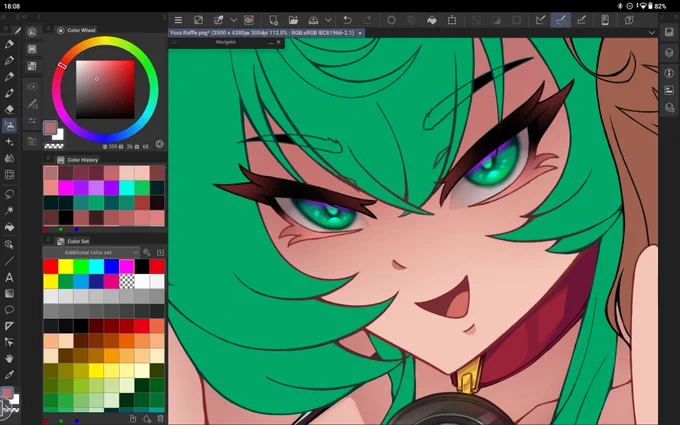Open the help question mark icon
The height and width of the screenshot is (425, 680).
click(x=629, y=20)
